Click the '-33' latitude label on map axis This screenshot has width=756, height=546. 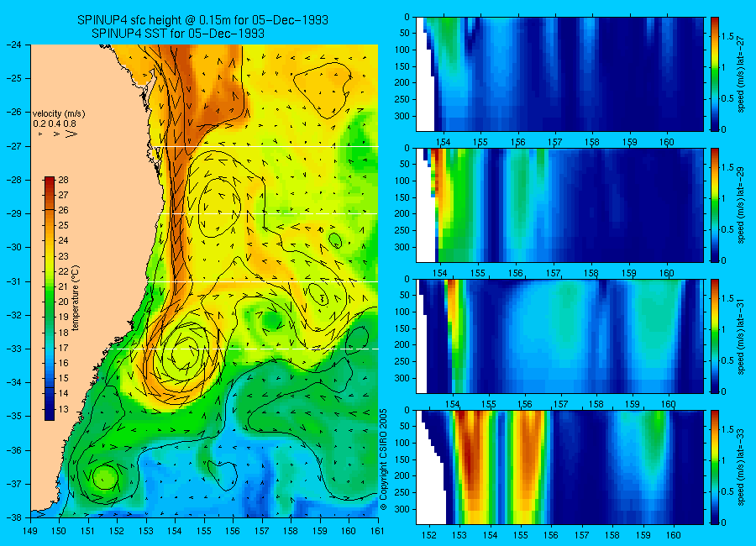pos(13,349)
